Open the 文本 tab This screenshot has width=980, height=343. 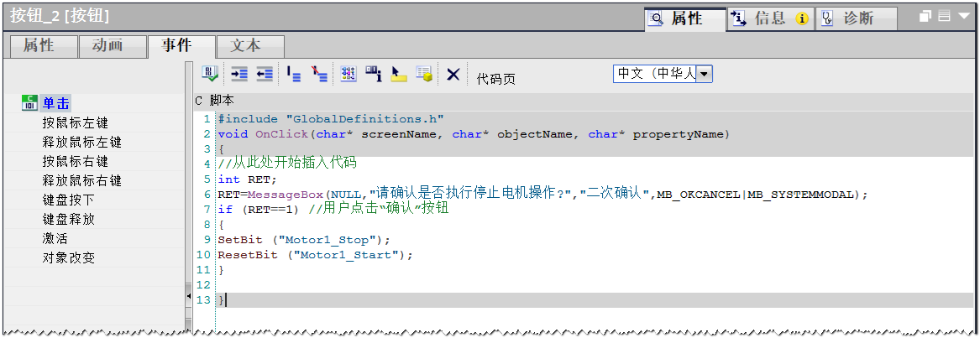coord(246,46)
